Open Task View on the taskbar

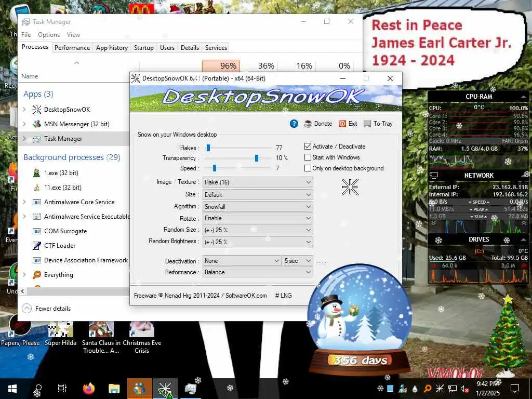click(x=62, y=389)
